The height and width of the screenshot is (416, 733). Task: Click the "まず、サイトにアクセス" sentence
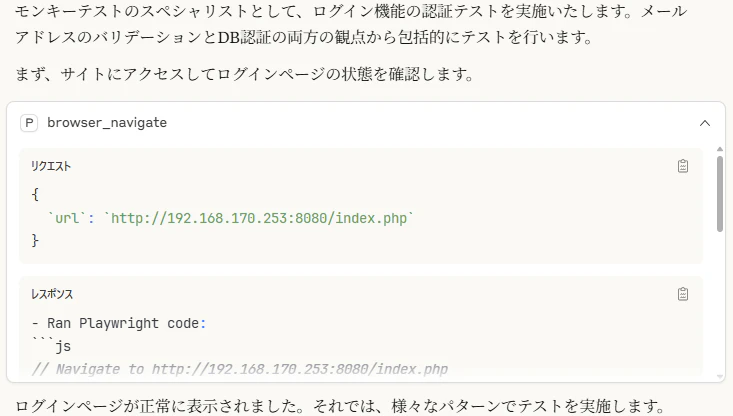[x=245, y=74]
